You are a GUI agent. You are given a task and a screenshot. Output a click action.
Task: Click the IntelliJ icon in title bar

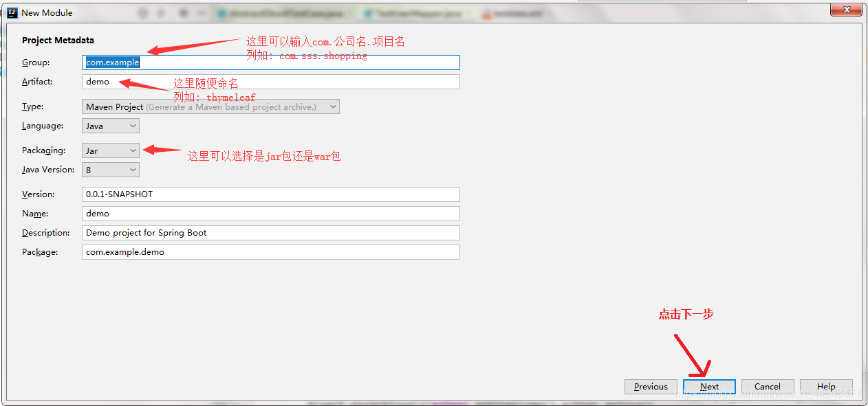[x=12, y=12]
